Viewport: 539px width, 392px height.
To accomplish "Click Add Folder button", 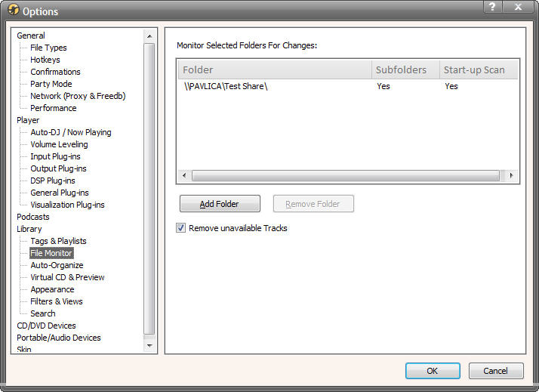I will coord(220,204).
